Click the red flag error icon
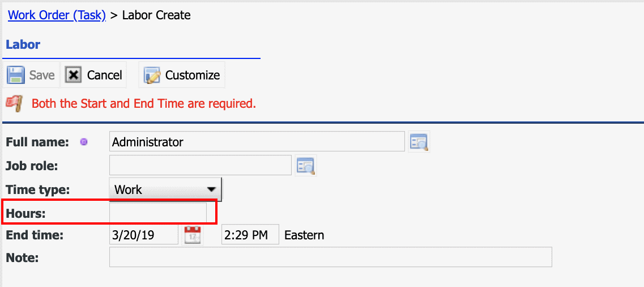644x287 pixels. coord(14,104)
